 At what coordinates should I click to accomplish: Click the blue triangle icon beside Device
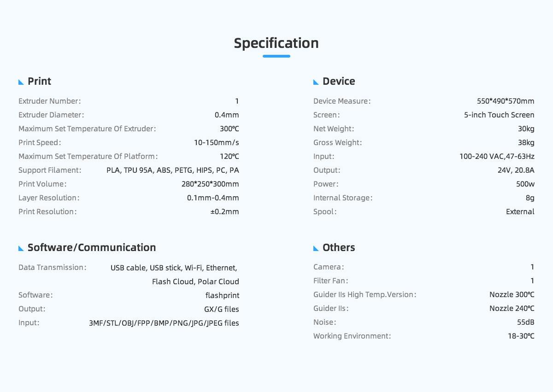coord(316,82)
